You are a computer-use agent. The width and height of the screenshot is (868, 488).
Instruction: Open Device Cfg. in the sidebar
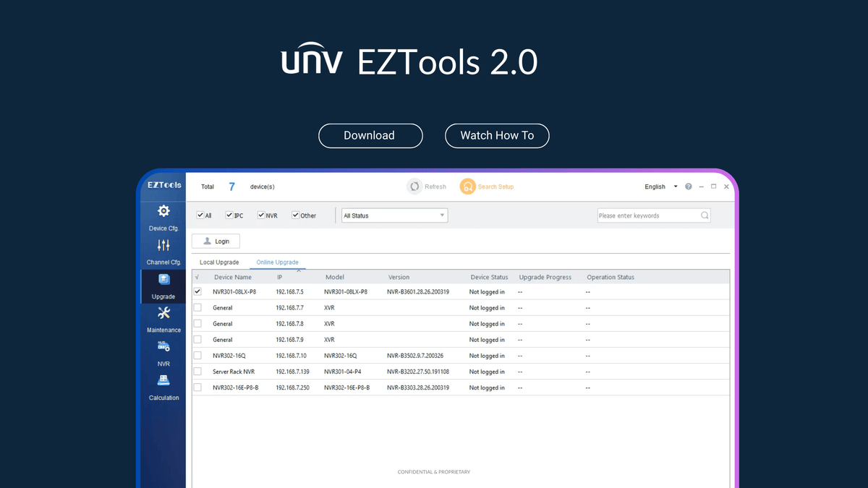click(163, 217)
